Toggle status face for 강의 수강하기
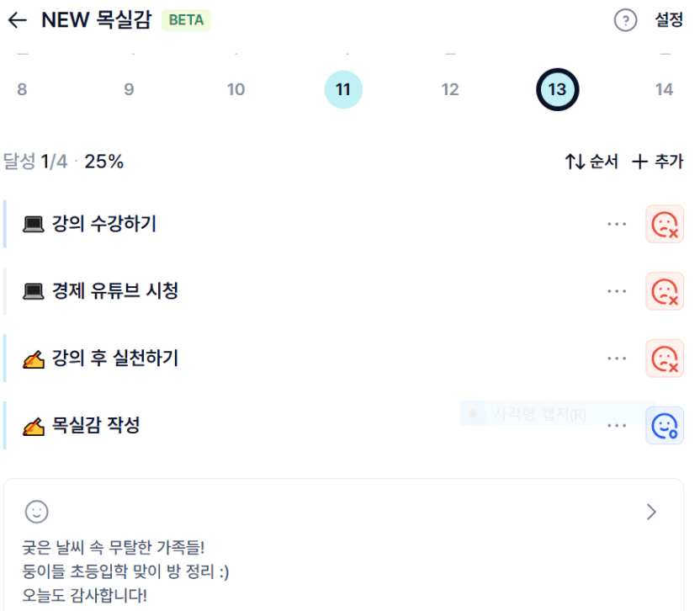The height and width of the screenshot is (611, 700). tap(665, 224)
